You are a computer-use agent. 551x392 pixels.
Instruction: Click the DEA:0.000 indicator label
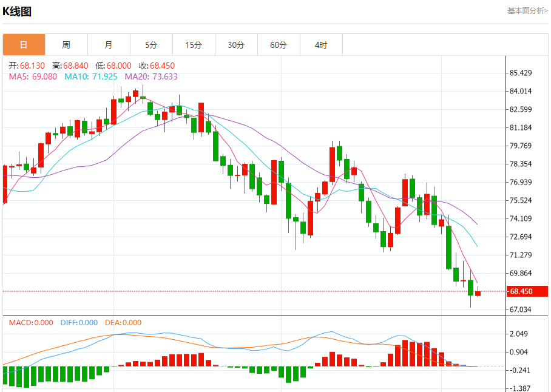click(123, 322)
